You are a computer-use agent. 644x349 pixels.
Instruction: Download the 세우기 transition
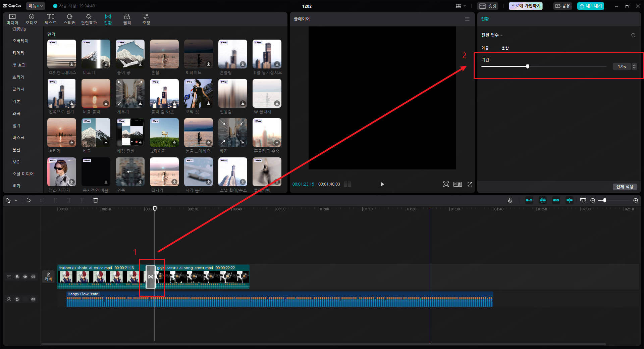coord(140,103)
